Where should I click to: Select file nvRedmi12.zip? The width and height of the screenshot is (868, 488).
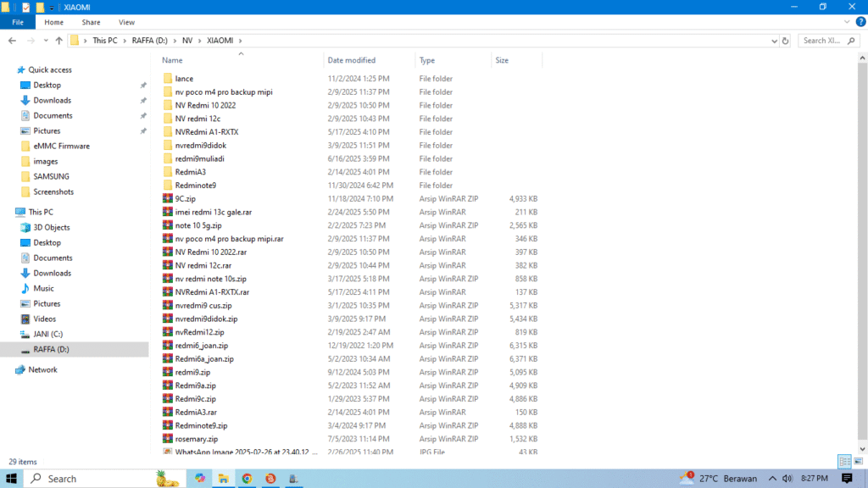[x=199, y=332]
